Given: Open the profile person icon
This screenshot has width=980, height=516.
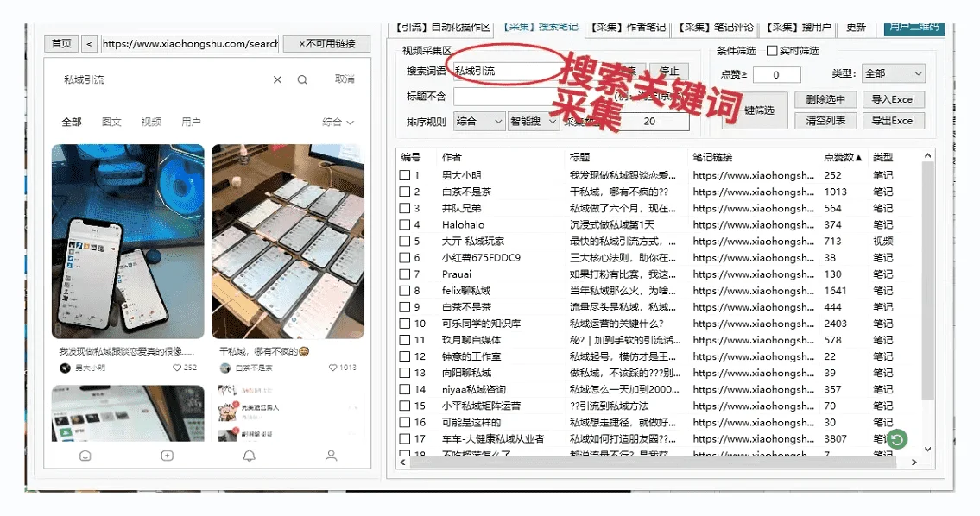Looking at the screenshot, I should click(331, 457).
